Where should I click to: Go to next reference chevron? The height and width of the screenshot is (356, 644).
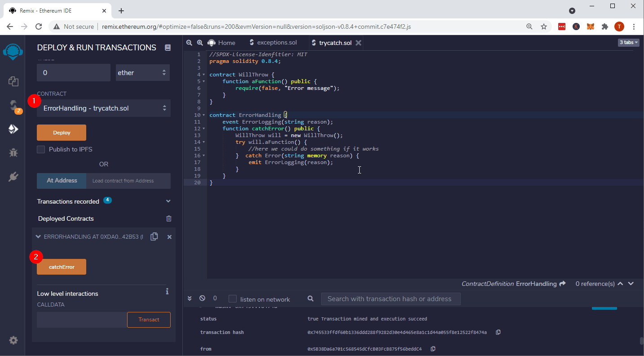click(631, 284)
